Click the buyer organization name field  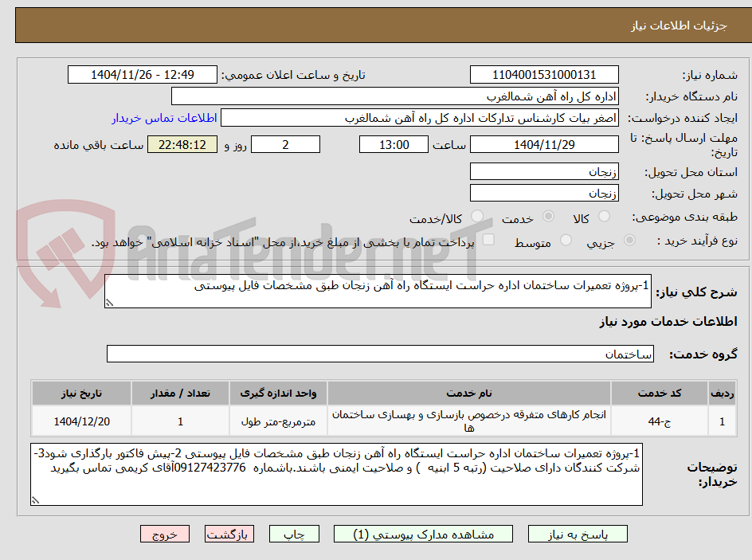pos(394,96)
